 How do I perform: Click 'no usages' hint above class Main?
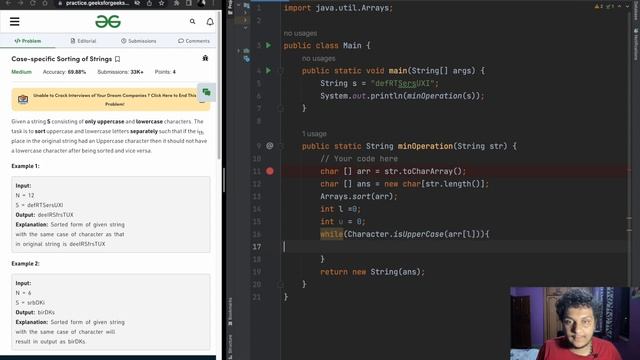pos(300,33)
